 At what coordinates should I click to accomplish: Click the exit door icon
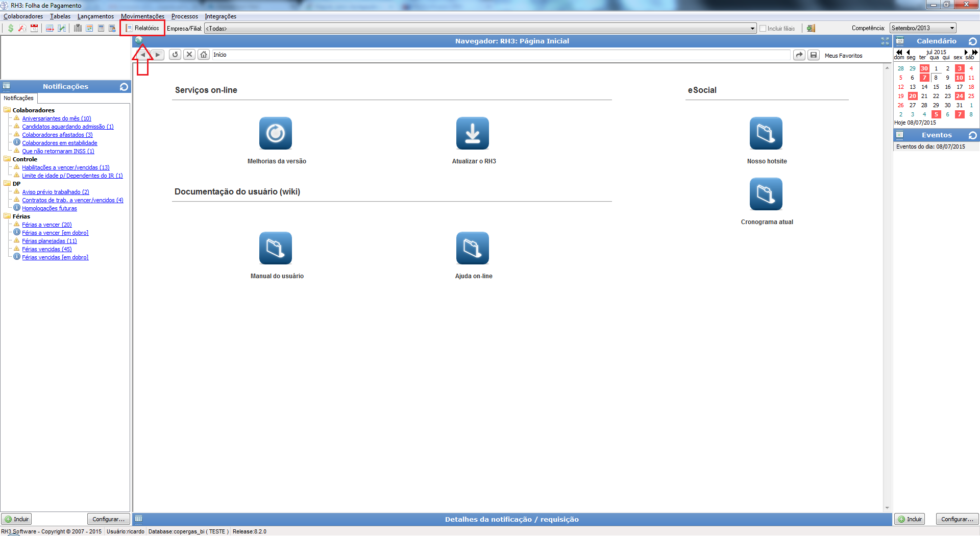pos(811,28)
